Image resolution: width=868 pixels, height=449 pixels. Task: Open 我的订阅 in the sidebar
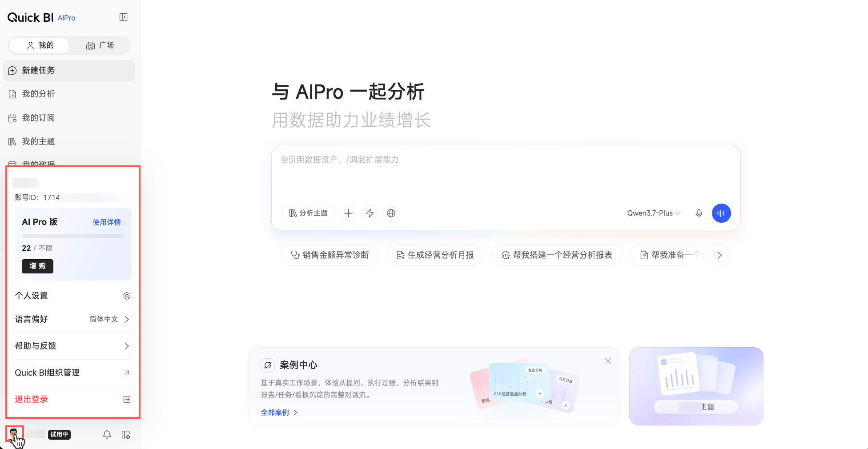click(69, 118)
